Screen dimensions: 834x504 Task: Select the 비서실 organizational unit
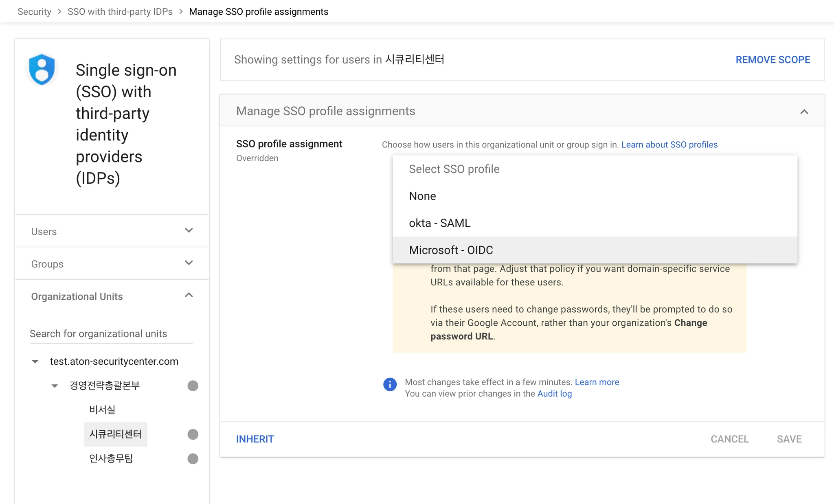coord(102,410)
